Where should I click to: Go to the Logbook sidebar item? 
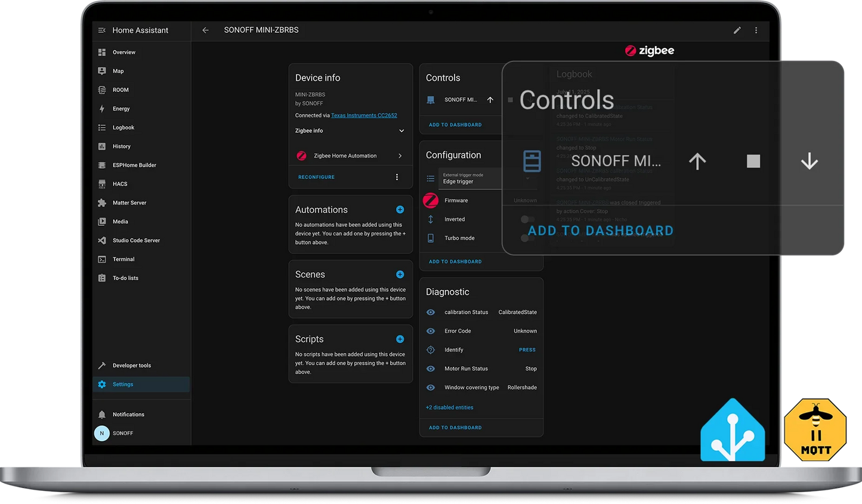click(x=123, y=128)
